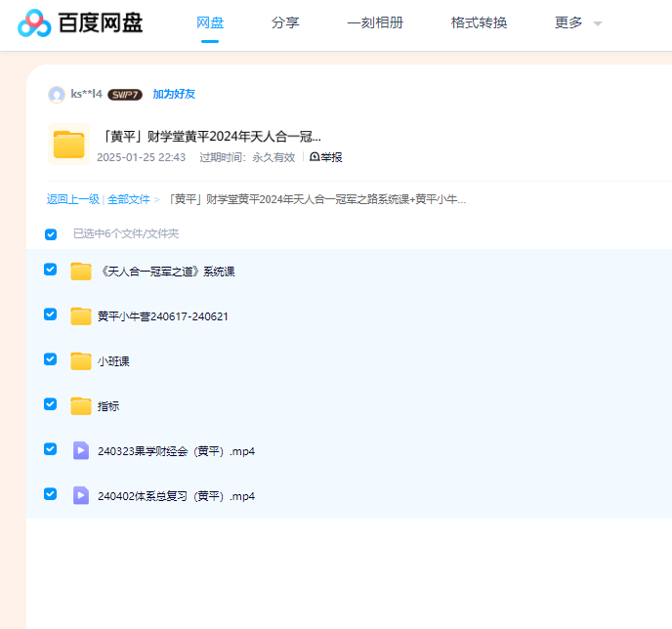672x629 pixels.
Task: Click the large shared folder icon
Action: pos(69,145)
